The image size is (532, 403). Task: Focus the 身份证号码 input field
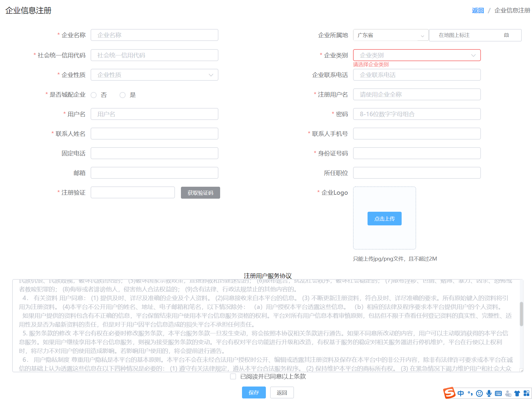[x=417, y=153]
